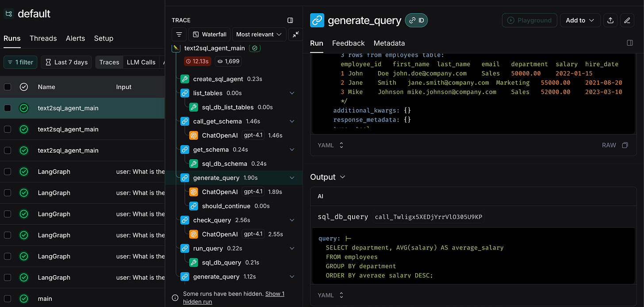Click the edit pencil icon in the header
The image size is (644, 307).
click(627, 20)
